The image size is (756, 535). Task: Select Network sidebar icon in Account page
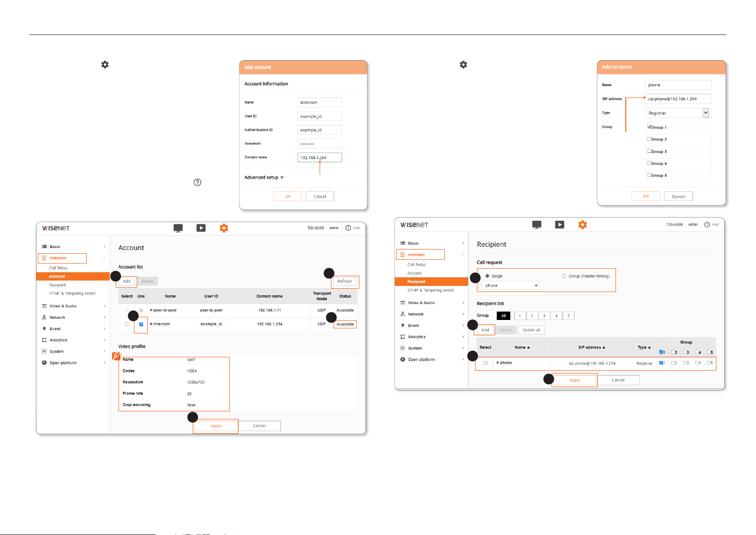[x=44, y=317]
